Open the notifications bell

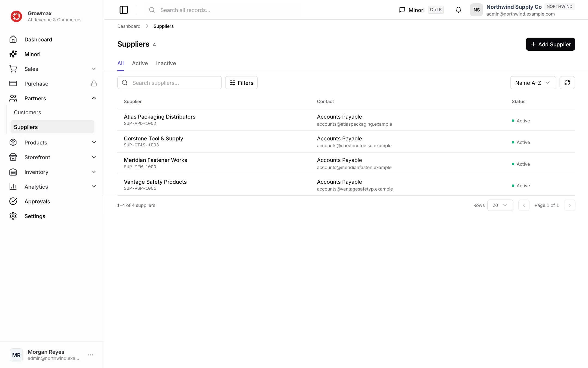click(x=458, y=10)
